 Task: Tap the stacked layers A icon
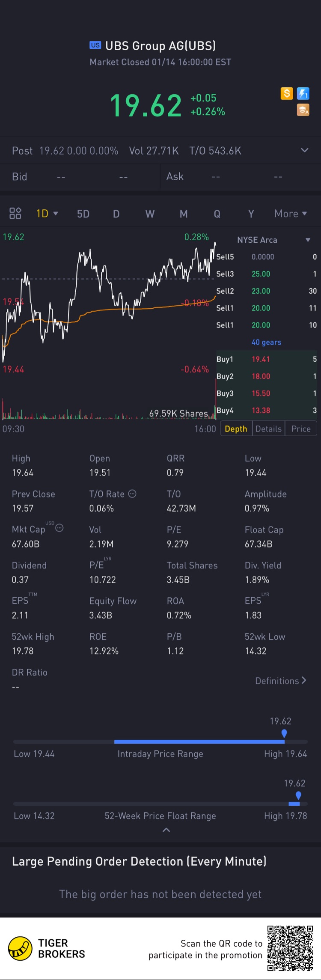pos(303,110)
